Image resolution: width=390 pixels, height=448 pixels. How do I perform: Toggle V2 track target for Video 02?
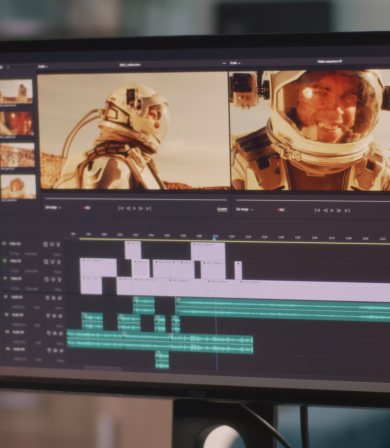click(x=5, y=261)
